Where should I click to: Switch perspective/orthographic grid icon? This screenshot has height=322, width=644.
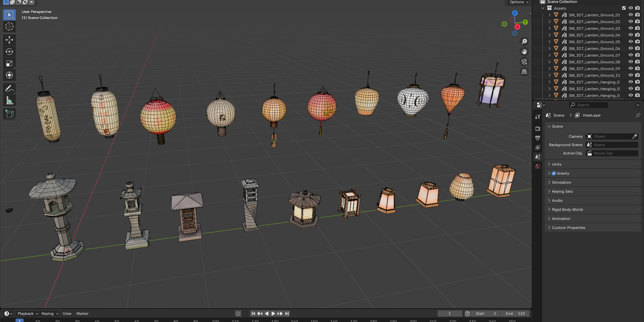(x=524, y=71)
